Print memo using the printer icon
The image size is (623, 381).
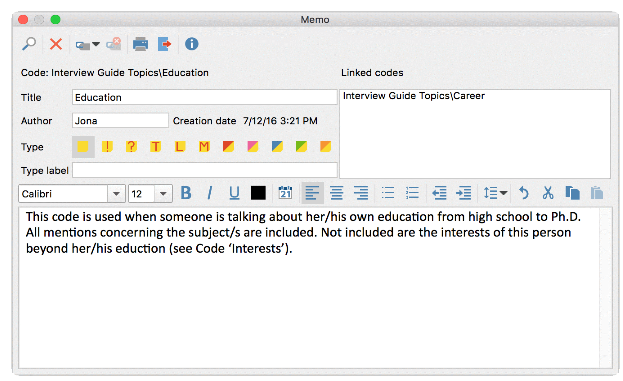point(140,44)
